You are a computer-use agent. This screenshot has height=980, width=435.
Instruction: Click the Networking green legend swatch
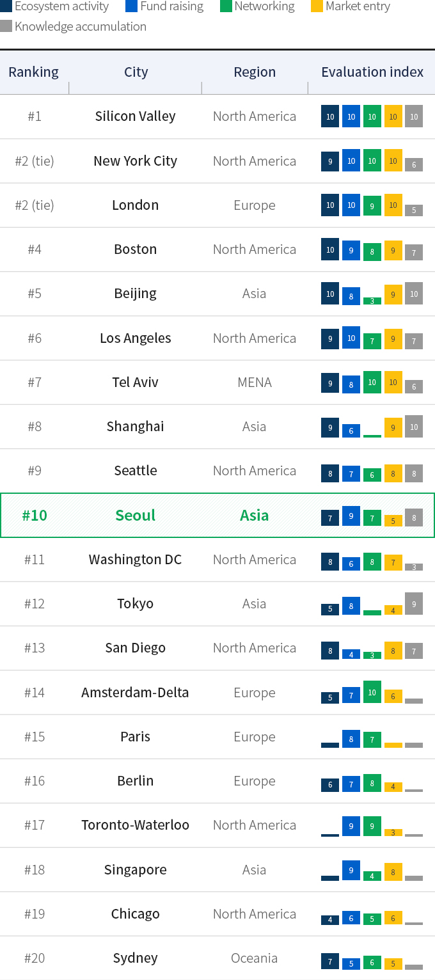226,6
